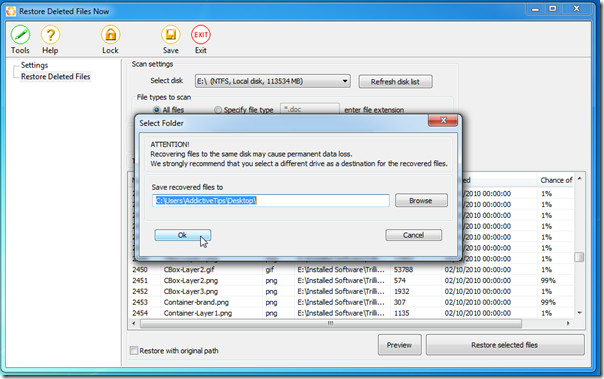Image resolution: width=604 pixels, height=379 pixels.
Task: Click horizontal scrollbar right arrow
Action: point(568,324)
